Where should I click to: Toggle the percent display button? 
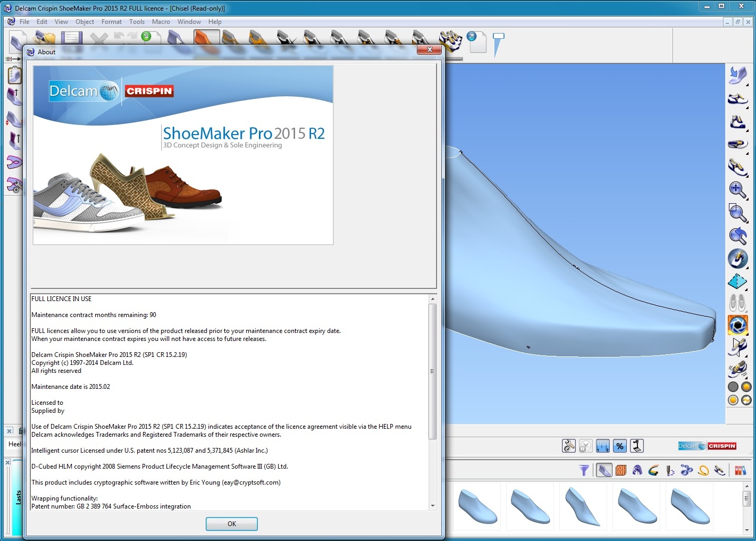point(620,446)
